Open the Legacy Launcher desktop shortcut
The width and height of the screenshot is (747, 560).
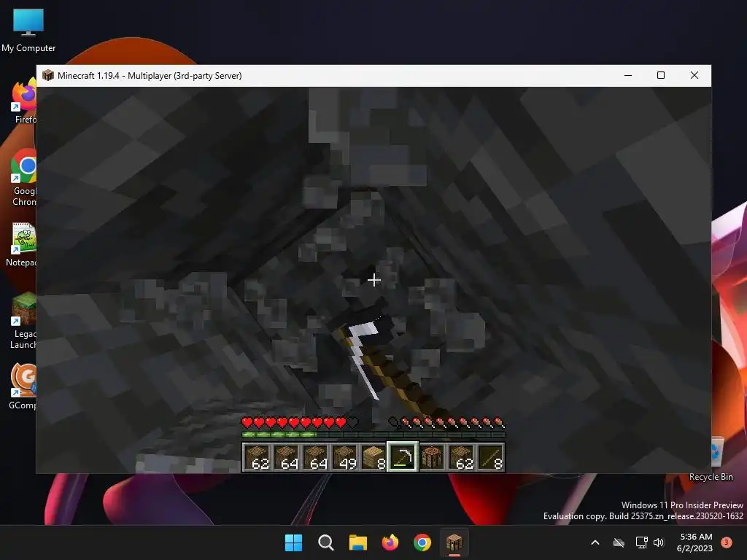pos(23,321)
